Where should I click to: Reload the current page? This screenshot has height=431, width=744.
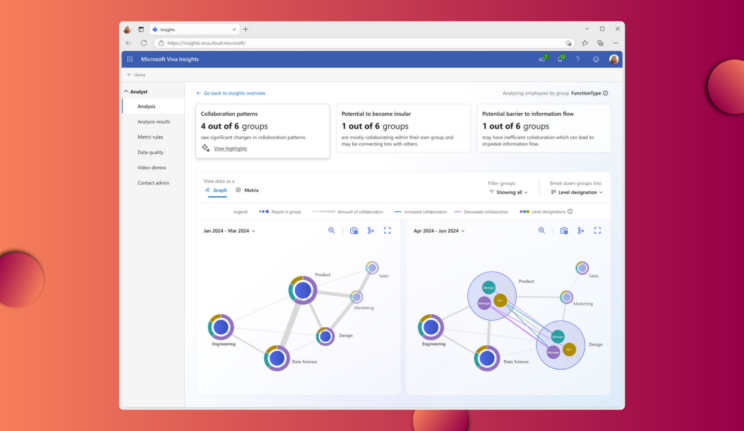coord(144,43)
